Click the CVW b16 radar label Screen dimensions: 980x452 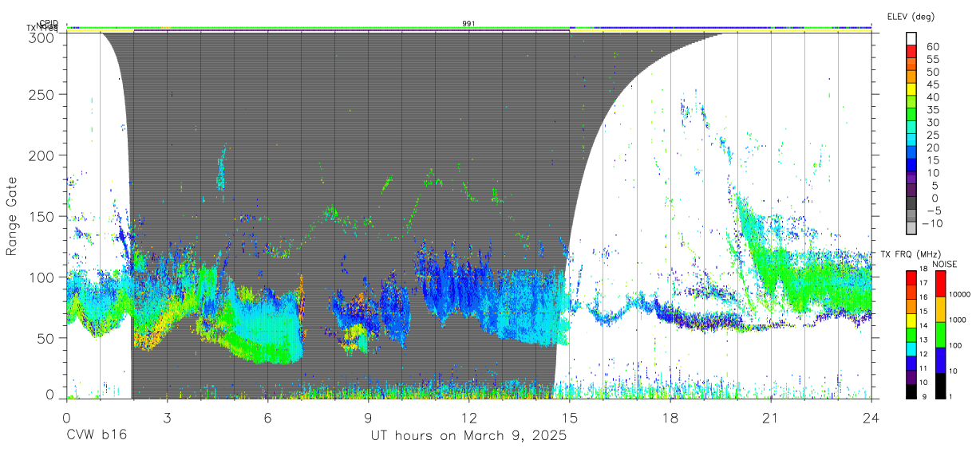point(97,436)
